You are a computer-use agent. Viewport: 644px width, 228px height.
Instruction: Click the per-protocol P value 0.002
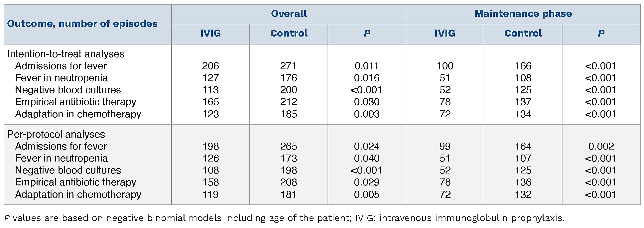pos(601,146)
